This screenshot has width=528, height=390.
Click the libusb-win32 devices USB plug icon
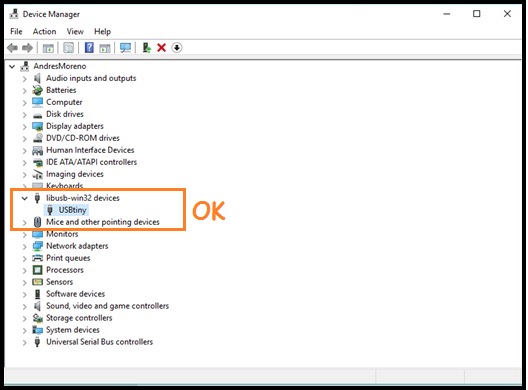(37, 198)
